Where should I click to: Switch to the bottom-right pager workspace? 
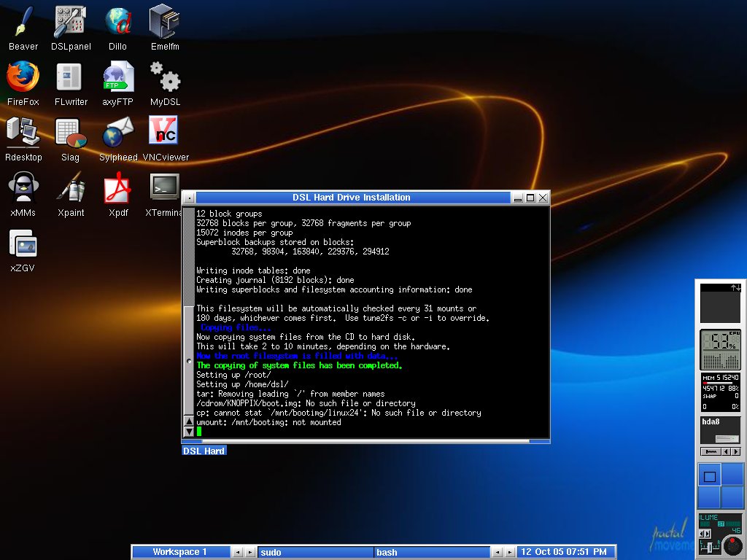tap(732, 498)
